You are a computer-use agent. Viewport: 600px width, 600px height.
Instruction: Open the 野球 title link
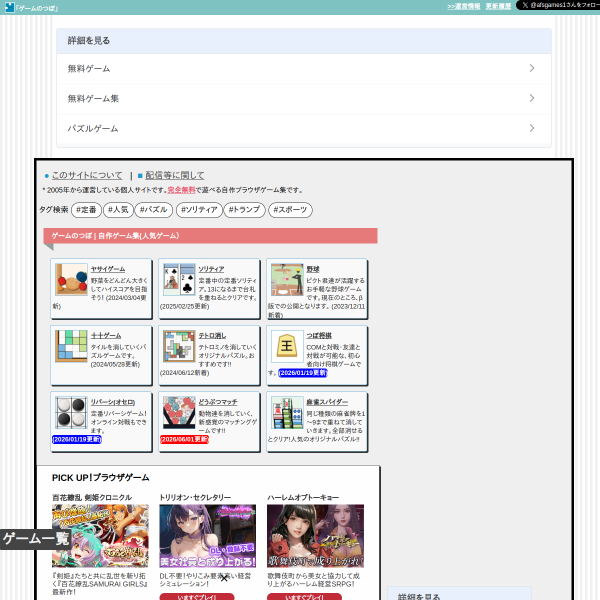pyautogui.click(x=313, y=269)
